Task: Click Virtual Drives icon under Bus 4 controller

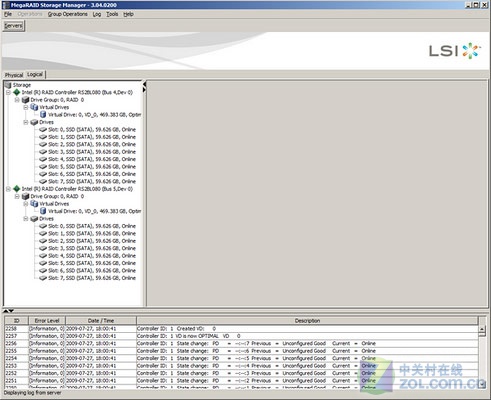Action: point(34,107)
